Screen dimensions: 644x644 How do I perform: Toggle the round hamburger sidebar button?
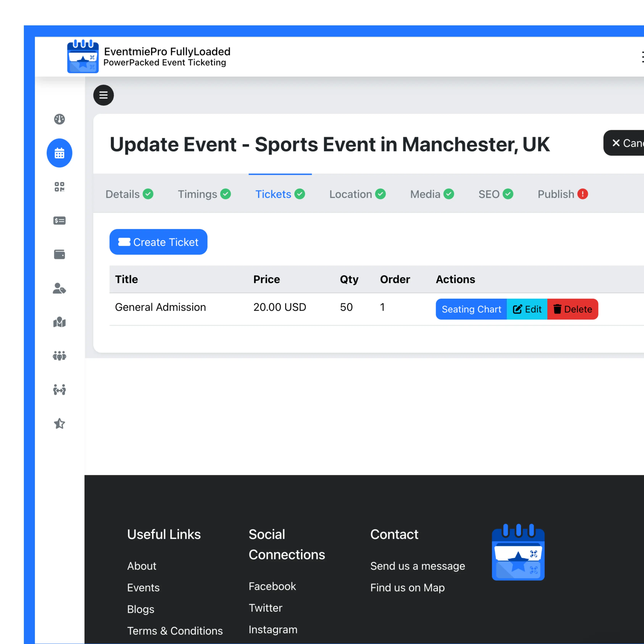tap(103, 95)
